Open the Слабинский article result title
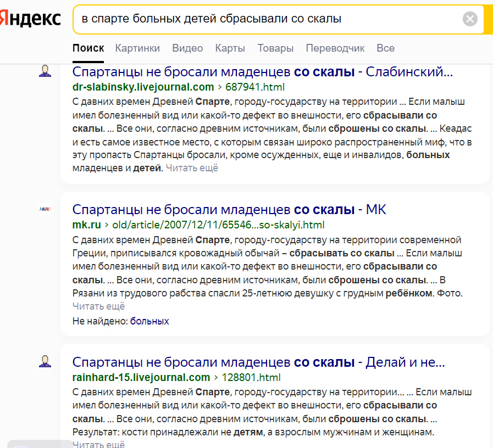Screen dimensions: 493x448 pyautogui.click(x=263, y=72)
